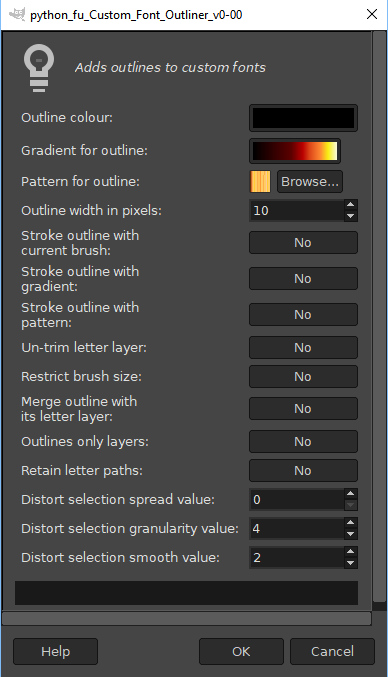Increase distort spread value with up arrow
388x677 pixels.
click(351, 494)
